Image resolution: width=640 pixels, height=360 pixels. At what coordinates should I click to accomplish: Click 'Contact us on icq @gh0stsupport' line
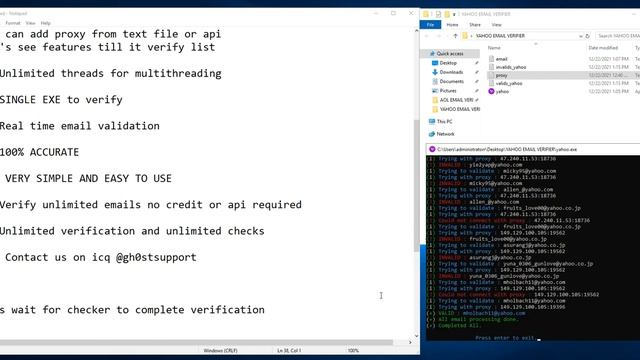coord(100,258)
